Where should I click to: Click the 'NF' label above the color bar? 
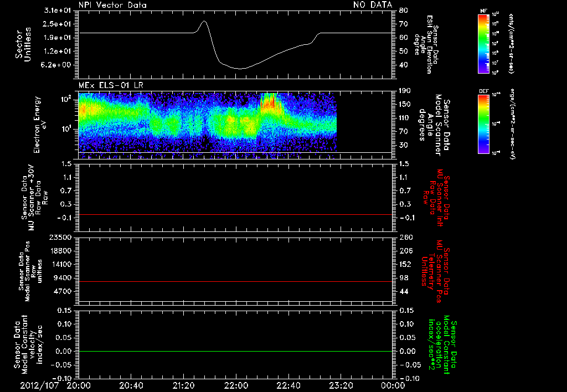tap(483, 11)
